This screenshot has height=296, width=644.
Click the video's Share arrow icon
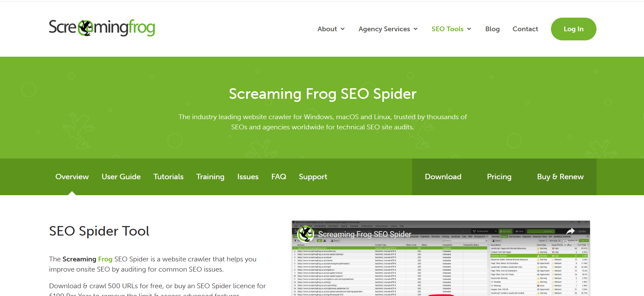[x=571, y=232]
